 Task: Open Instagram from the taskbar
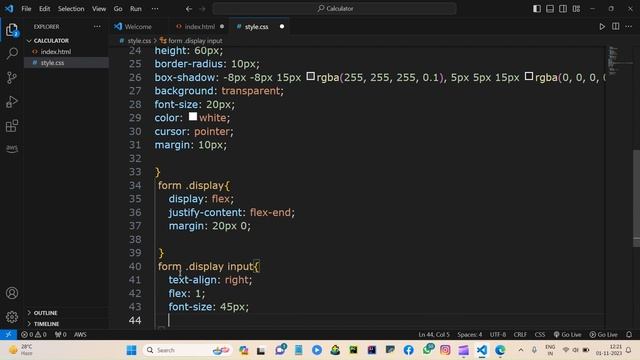[x=445, y=350]
